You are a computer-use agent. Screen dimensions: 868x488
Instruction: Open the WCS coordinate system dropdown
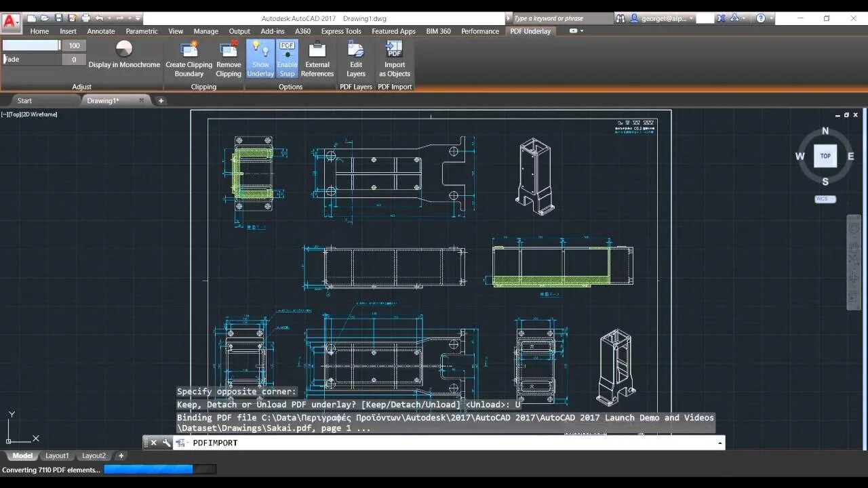click(825, 199)
